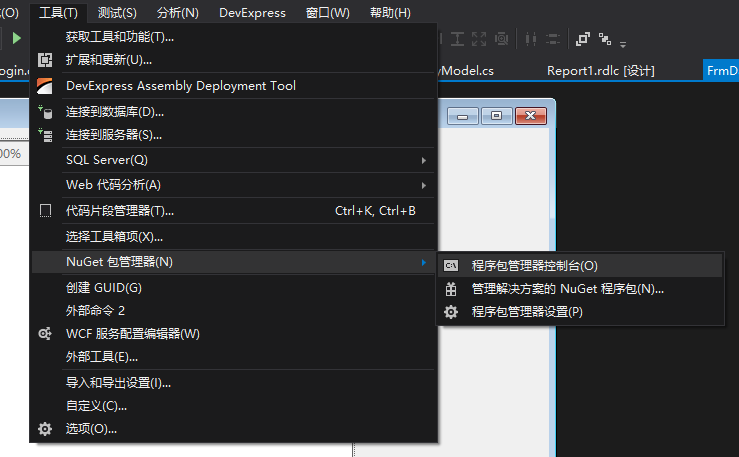Click the gear icon for 程序包管理器设置(P)

click(x=451, y=312)
